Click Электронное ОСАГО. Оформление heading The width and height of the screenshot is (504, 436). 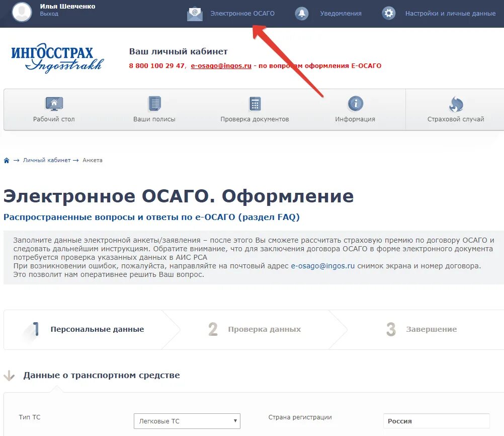pyautogui.click(x=179, y=196)
